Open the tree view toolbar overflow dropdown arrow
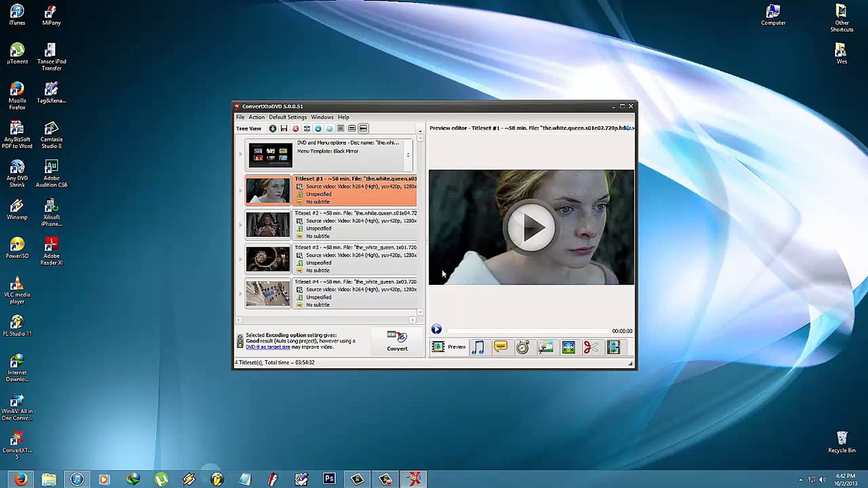868x488 pixels. pyautogui.click(x=420, y=131)
